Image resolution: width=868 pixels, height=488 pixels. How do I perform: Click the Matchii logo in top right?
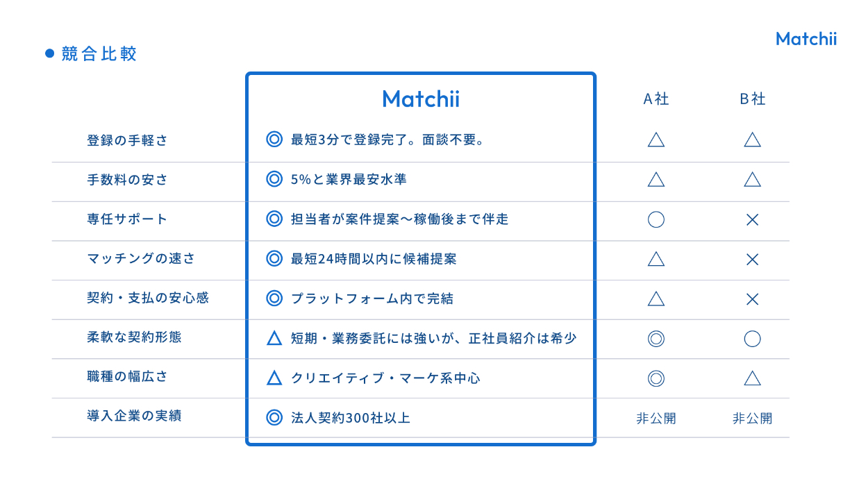(806, 39)
